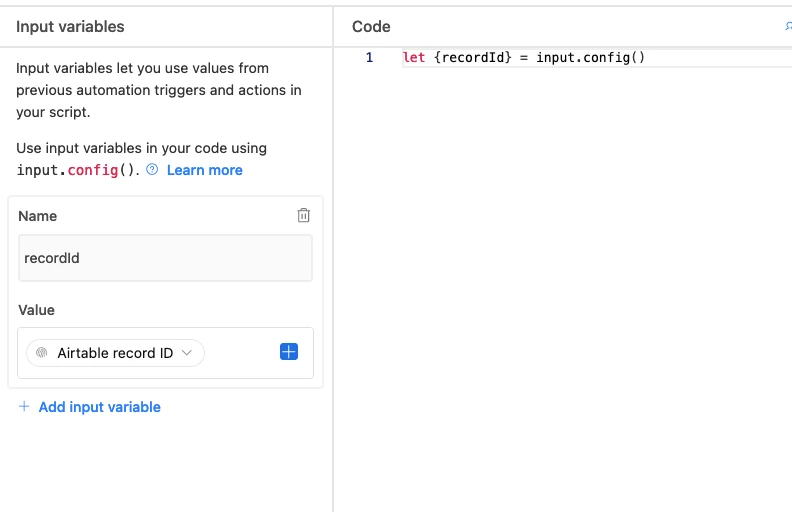Expand the Airtable record ID chevron
The width and height of the screenshot is (792, 512).
click(187, 352)
